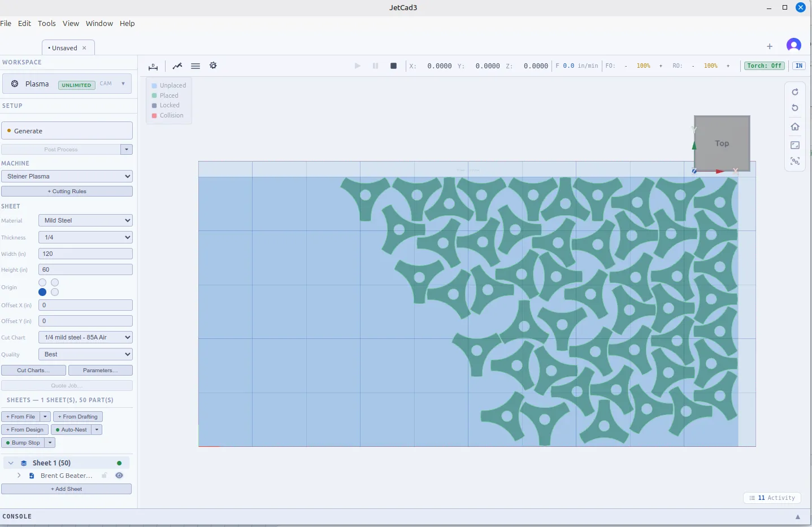The width and height of the screenshot is (812, 527).
Task: Select the bottom-left origin radio button
Action: click(x=42, y=292)
